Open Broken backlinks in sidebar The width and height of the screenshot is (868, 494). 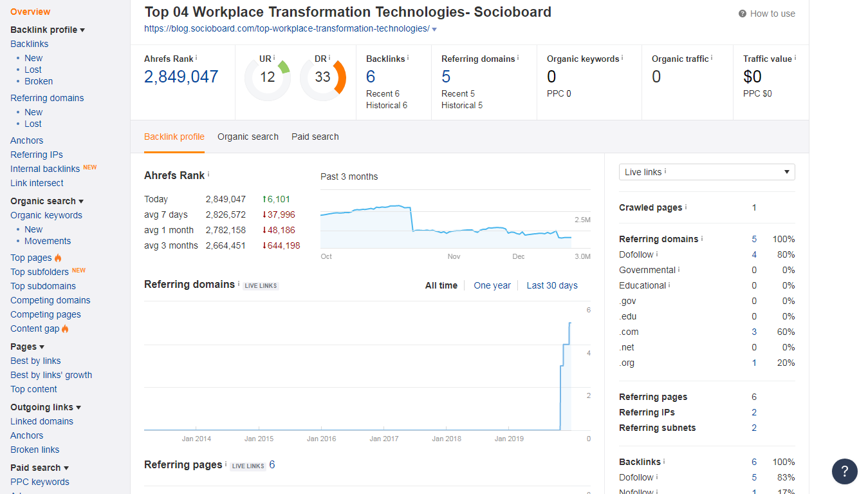pyautogui.click(x=39, y=81)
